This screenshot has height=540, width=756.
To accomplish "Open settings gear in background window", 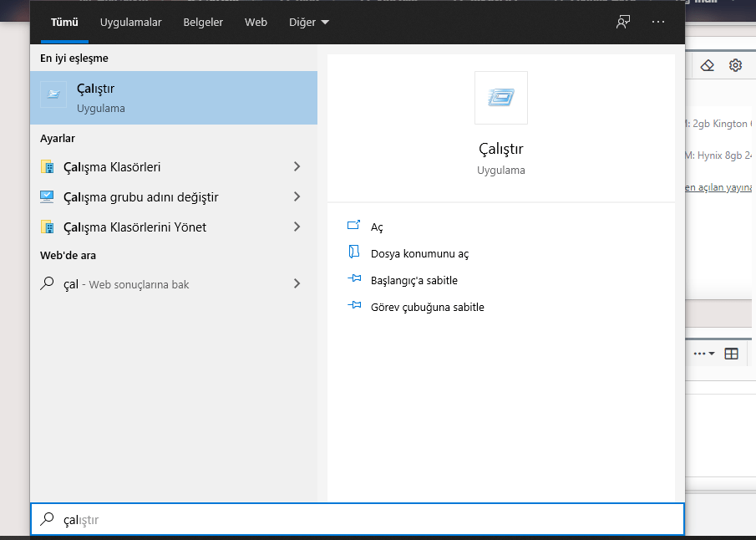I will point(735,65).
